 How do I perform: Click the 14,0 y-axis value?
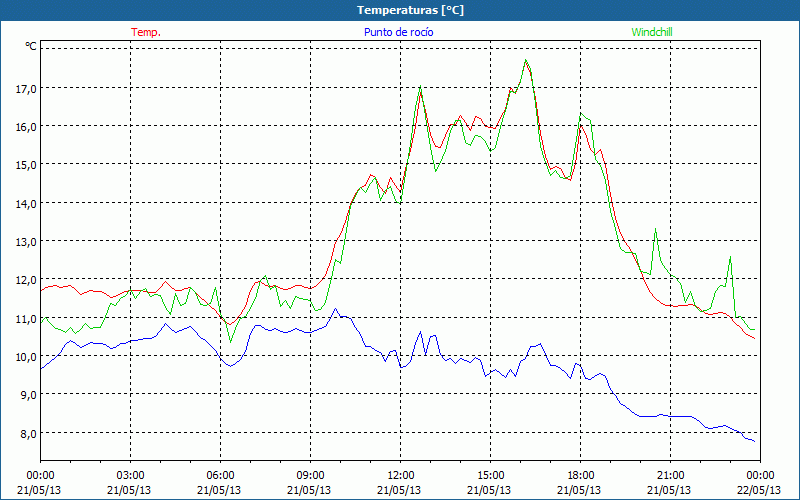click(26, 204)
